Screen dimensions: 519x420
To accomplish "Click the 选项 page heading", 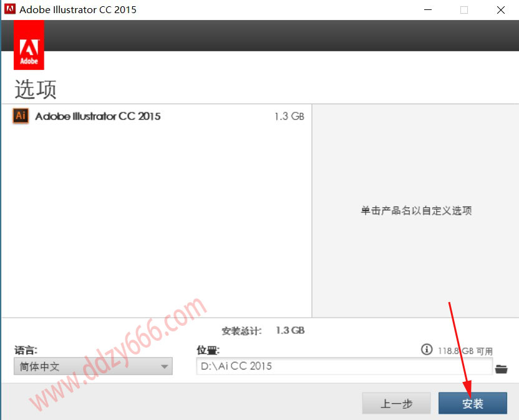I will pyautogui.click(x=36, y=89).
